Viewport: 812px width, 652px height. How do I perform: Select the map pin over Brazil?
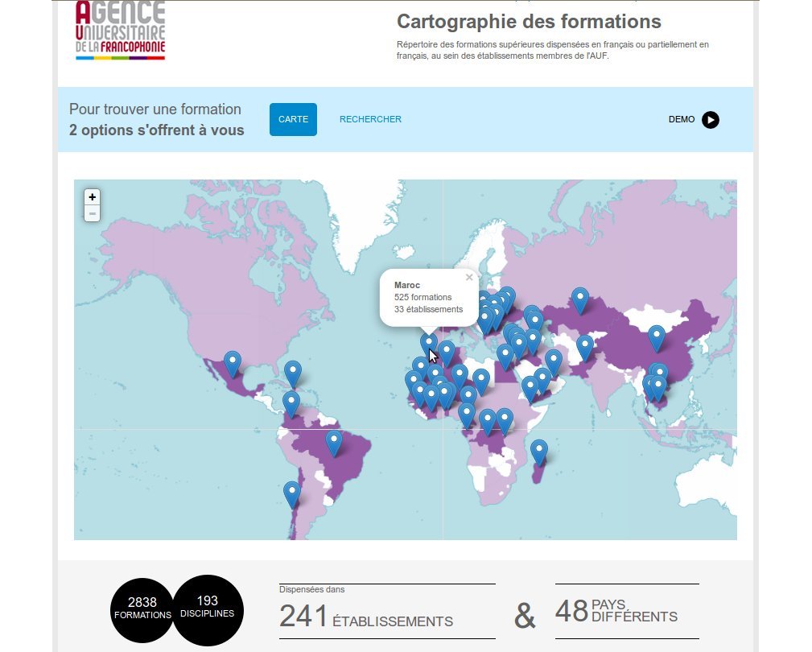333,442
